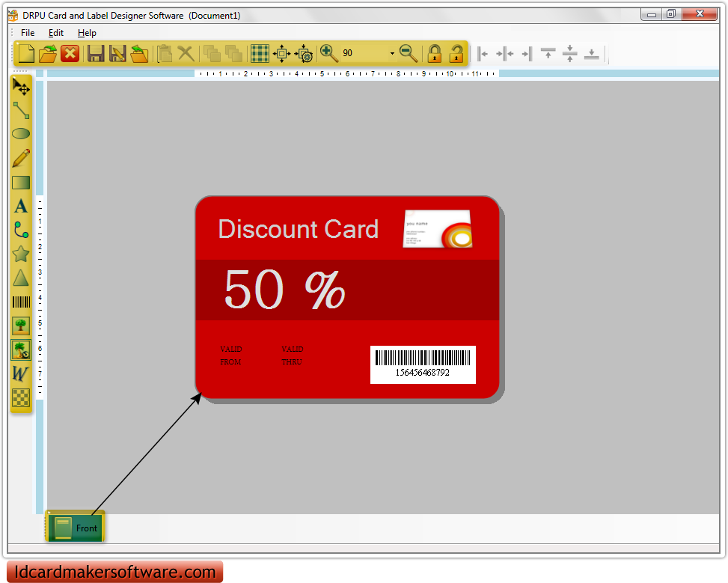Select the Discount Card title text
728x583 pixels.
[x=299, y=229]
